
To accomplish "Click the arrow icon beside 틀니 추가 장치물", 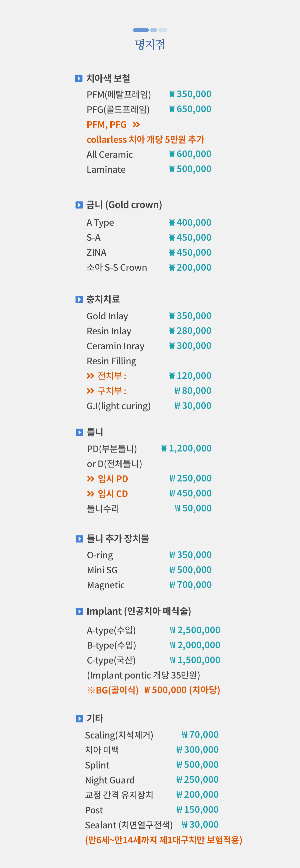I will [79, 539].
